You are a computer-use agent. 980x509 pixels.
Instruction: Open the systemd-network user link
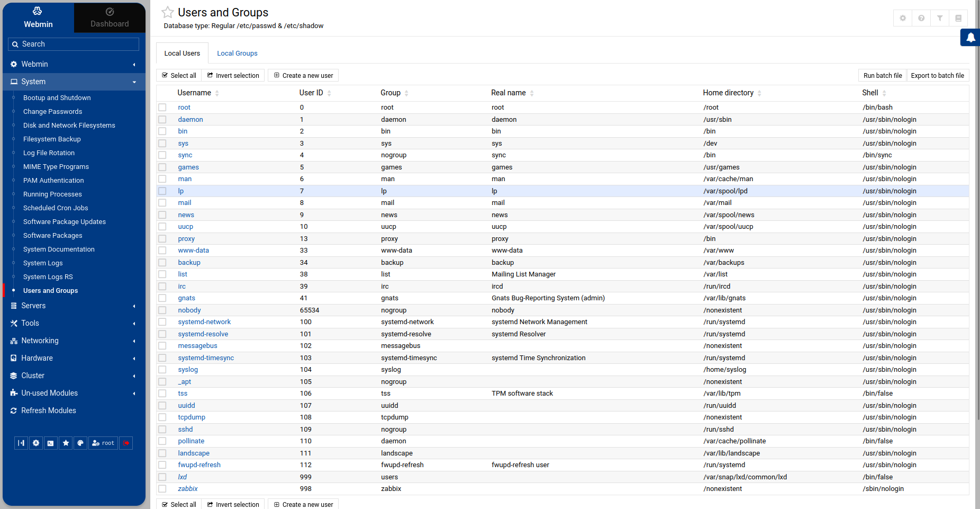point(204,322)
